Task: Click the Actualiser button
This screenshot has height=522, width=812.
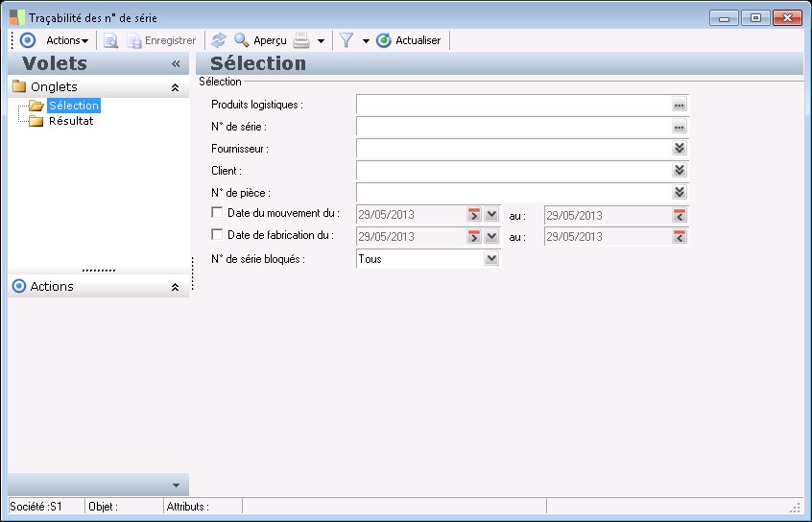Action: 408,40
